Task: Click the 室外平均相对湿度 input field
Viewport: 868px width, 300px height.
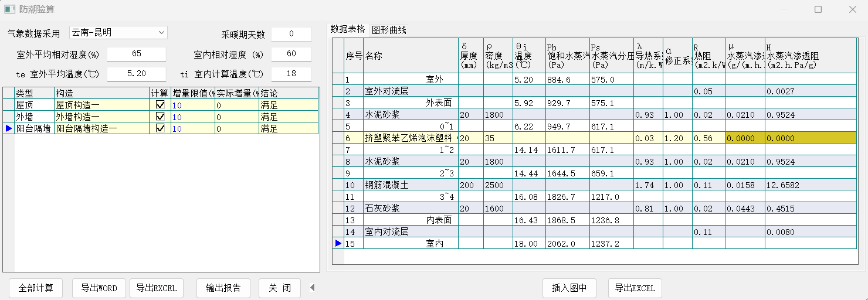Action: click(x=137, y=54)
